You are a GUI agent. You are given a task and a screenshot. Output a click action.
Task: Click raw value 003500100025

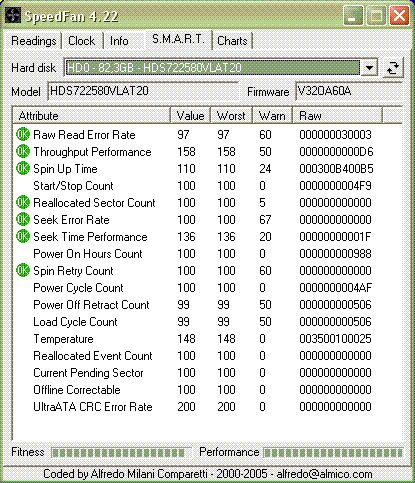pyautogui.click(x=335, y=339)
